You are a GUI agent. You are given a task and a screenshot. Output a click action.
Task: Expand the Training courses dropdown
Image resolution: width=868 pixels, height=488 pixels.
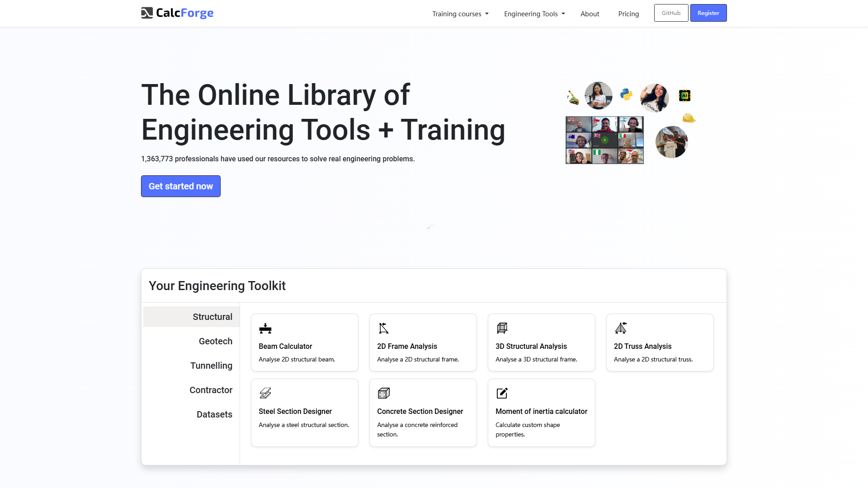click(460, 14)
